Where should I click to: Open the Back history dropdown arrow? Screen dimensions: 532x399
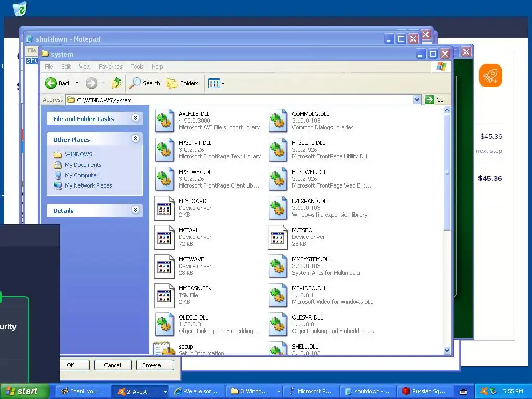[x=77, y=83]
